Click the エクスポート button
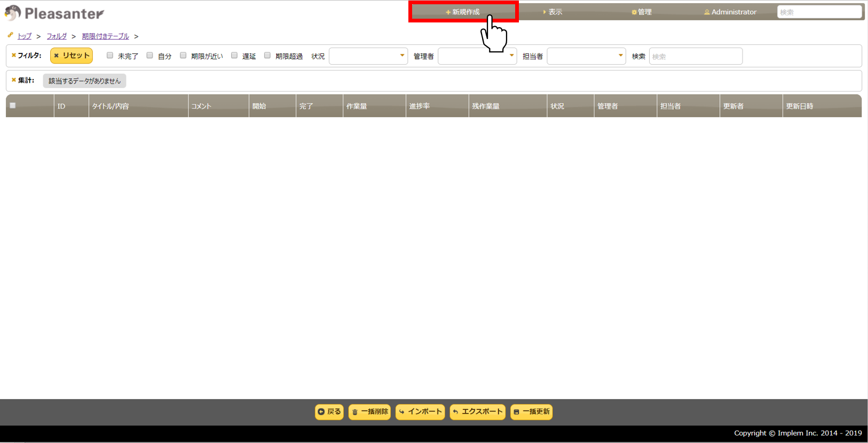 [x=478, y=412]
